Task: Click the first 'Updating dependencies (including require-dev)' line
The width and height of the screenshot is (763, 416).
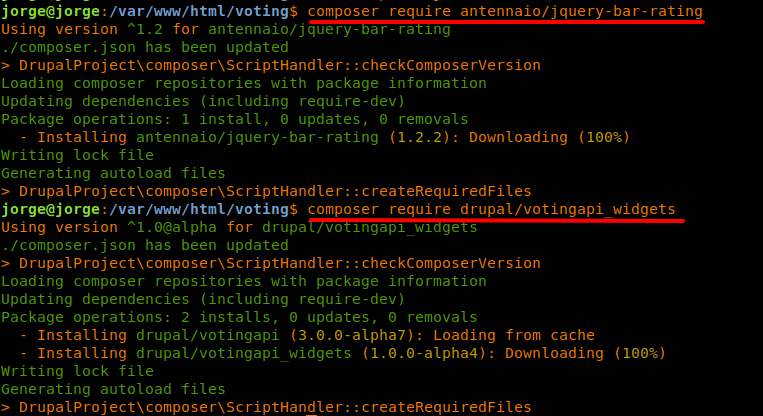Action: (203, 101)
